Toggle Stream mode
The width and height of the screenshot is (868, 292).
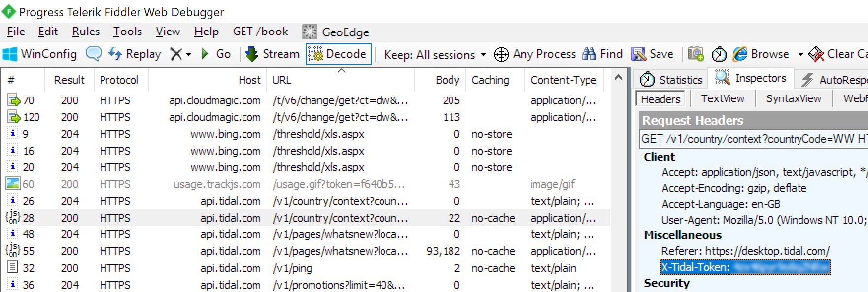coord(273,54)
